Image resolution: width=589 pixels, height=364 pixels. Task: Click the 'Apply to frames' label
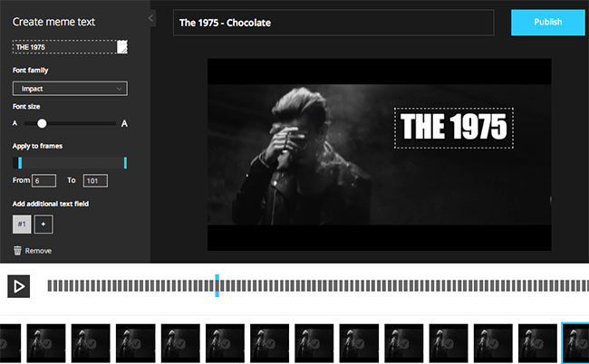click(x=37, y=146)
